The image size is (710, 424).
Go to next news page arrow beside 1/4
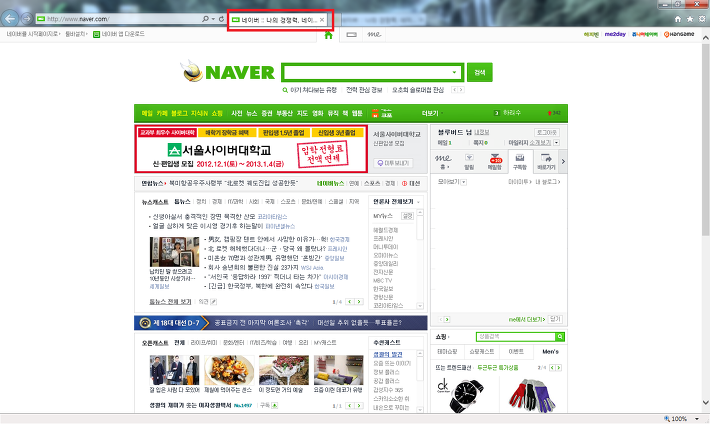coord(359,302)
